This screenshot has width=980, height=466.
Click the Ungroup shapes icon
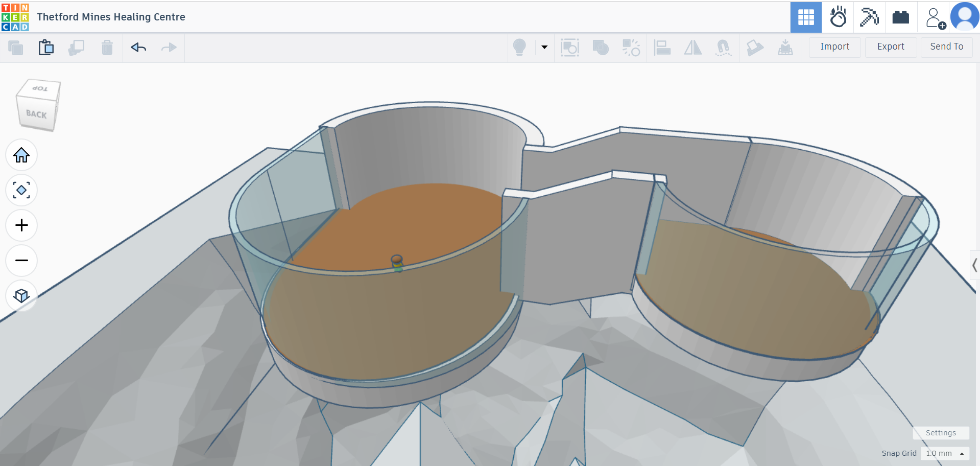(x=601, y=48)
